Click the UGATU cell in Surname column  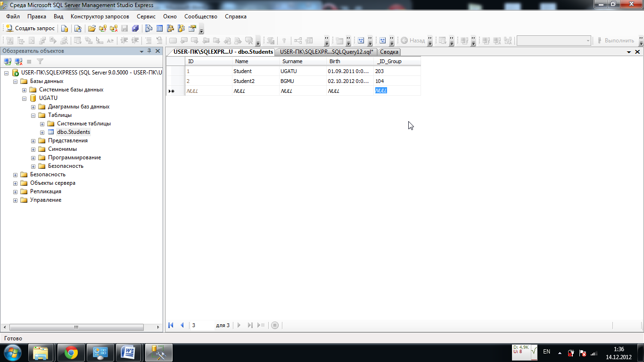coord(303,71)
